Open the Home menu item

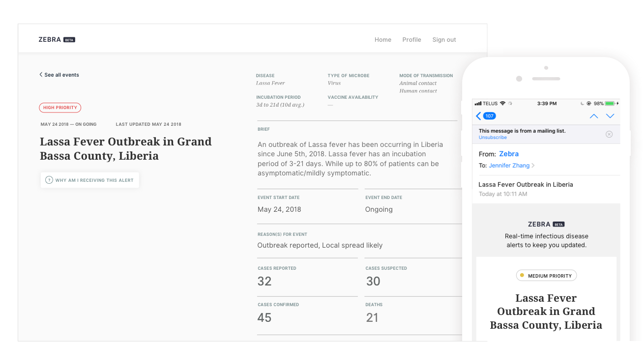tap(383, 40)
